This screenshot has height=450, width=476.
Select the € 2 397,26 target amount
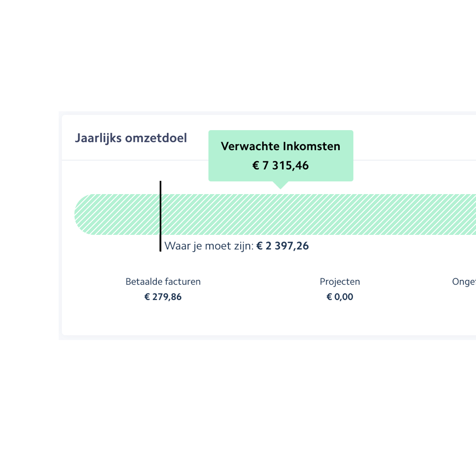282,246
